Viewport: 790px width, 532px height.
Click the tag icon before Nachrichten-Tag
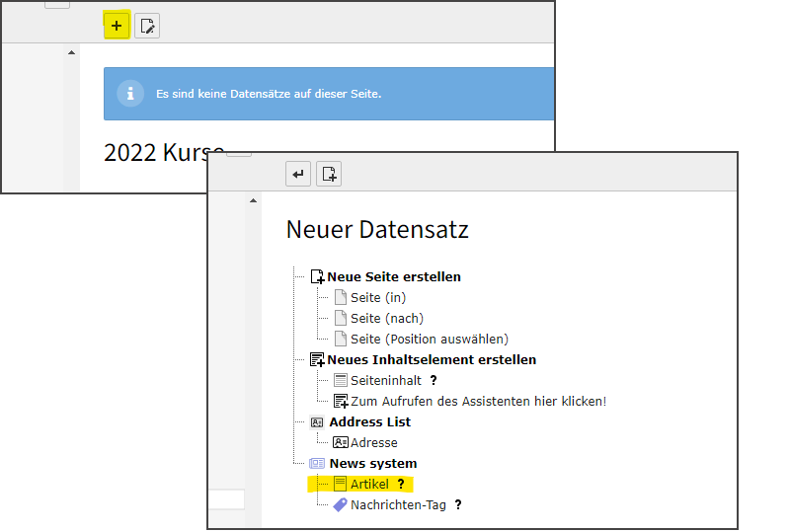coord(340,504)
